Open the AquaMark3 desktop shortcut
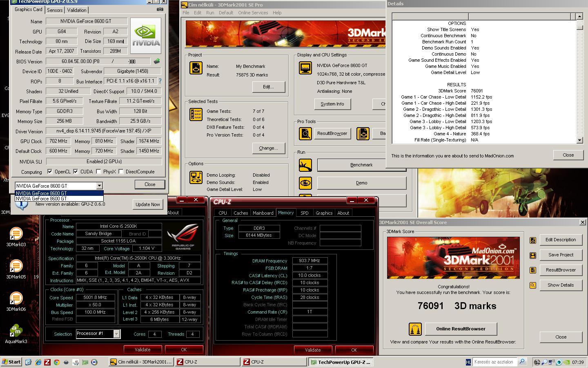Screen dimensions: 588x368 click(x=16, y=334)
